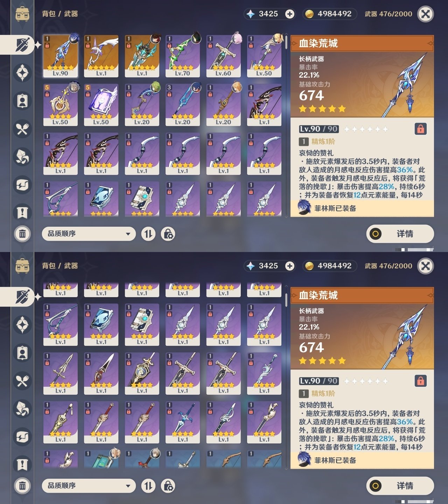Open the Food tab icon in the lower sidebar

coord(22,381)
